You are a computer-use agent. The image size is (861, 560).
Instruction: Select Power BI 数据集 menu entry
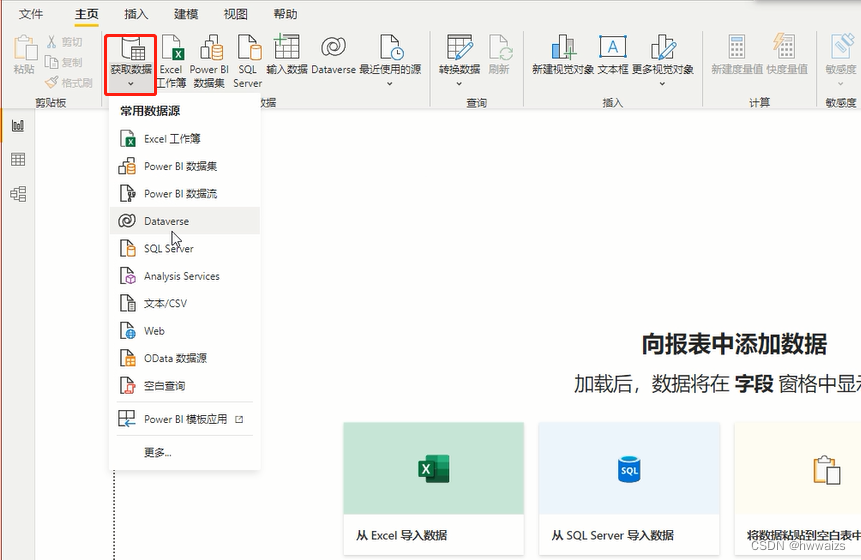click(185, 166)
